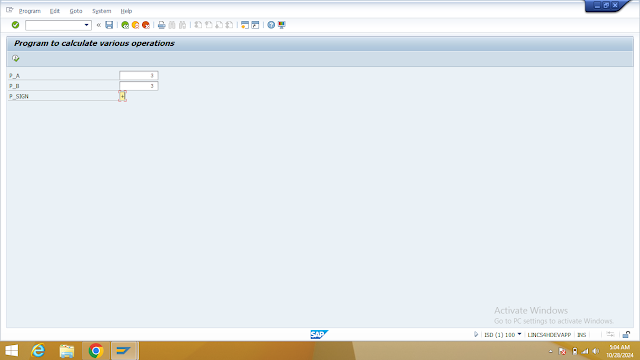Click the green Back icon
The width and height of the screenshot is (640, 360).
(x=125, y=25)
